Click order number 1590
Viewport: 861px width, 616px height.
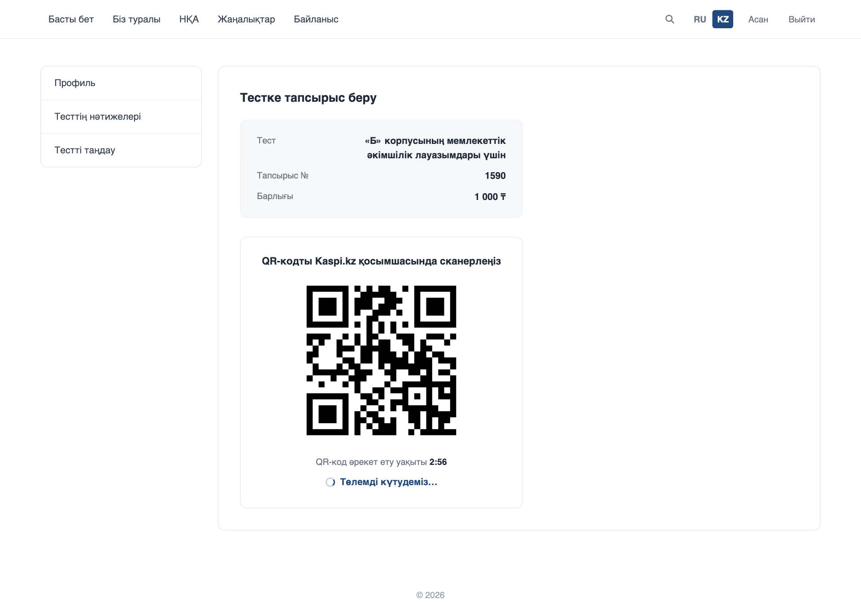(x=495, y=176)
